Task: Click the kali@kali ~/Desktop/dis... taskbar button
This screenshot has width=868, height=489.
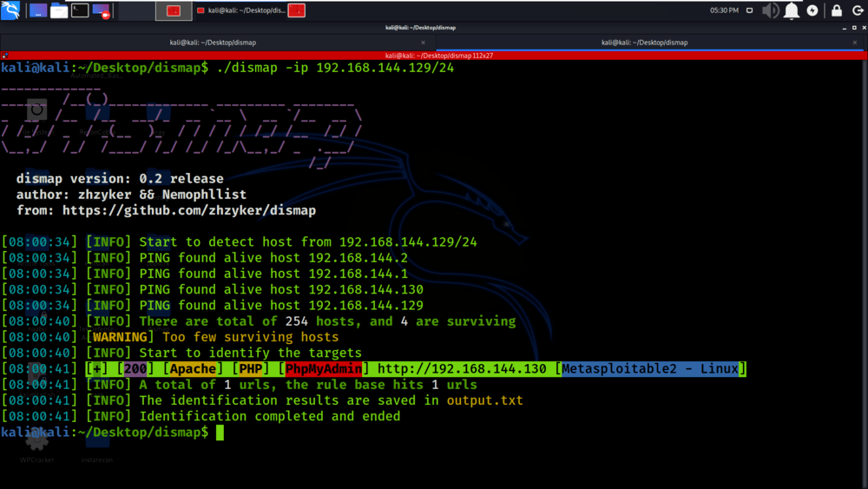Action: pos(242,10)
